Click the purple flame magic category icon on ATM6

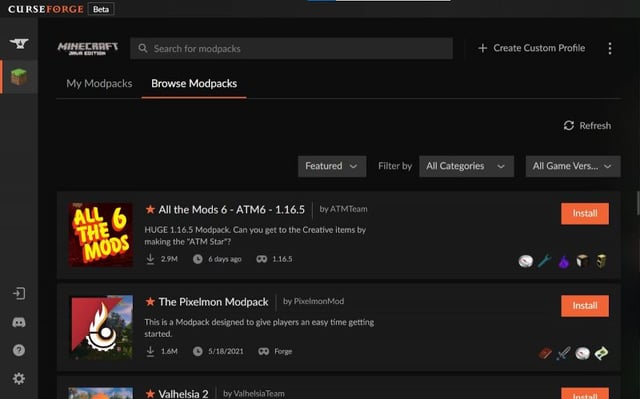564,262
